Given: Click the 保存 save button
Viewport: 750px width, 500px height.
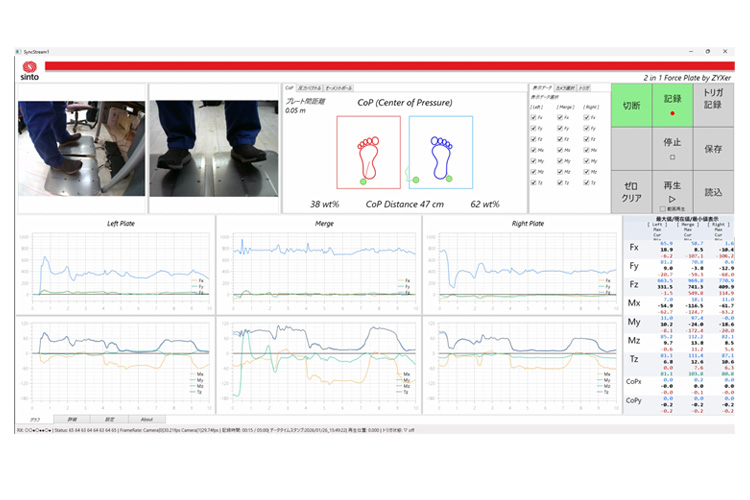Looking at the screenshot, I should click(713, 148).
